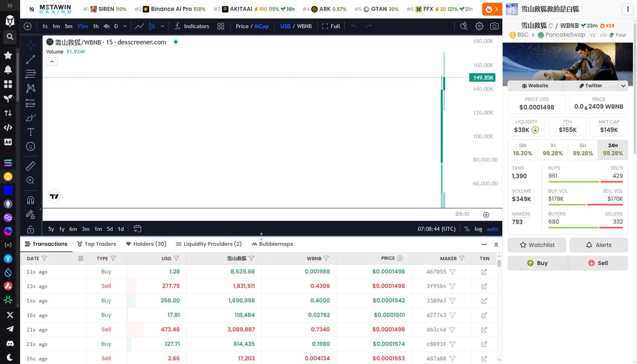Toggle lock all drawings tool
The image size is (637, 364).
point(31,229)
